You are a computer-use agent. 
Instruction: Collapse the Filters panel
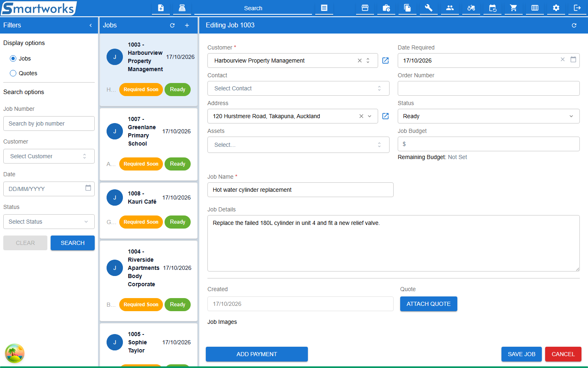91,25
